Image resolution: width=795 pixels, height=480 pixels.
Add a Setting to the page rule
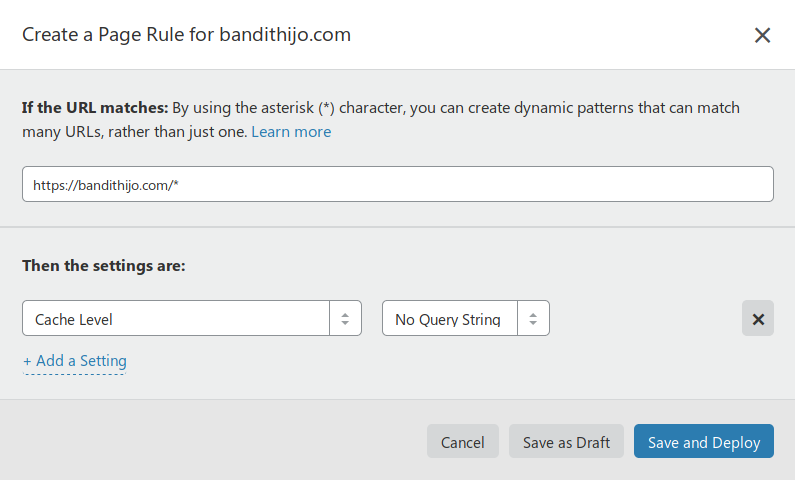coord(81,361)
